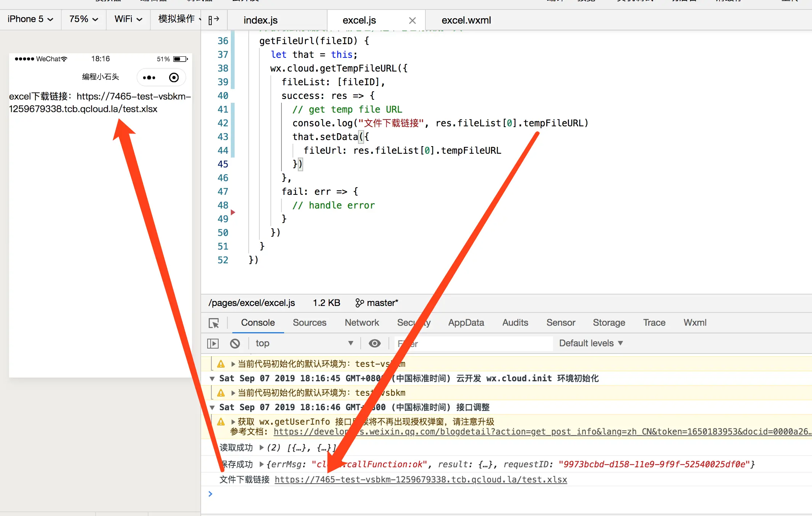Click the detach simulator window icon
This screenshot has height=516, width=812.
[214, 19]
